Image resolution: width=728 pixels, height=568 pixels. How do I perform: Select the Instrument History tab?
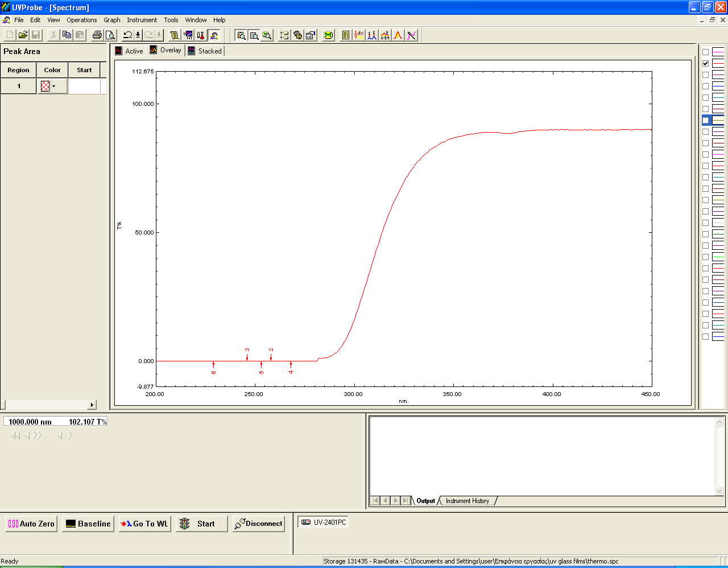click(x=468, y=501)
